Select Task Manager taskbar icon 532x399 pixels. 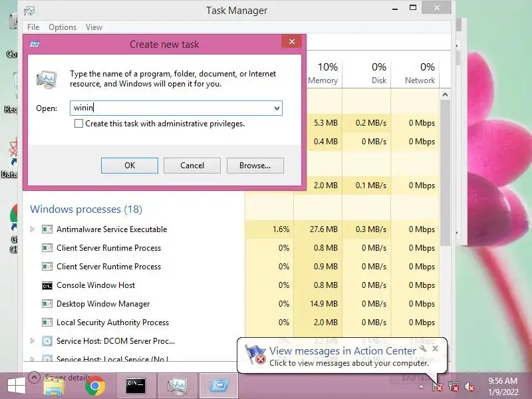[178, 386]
